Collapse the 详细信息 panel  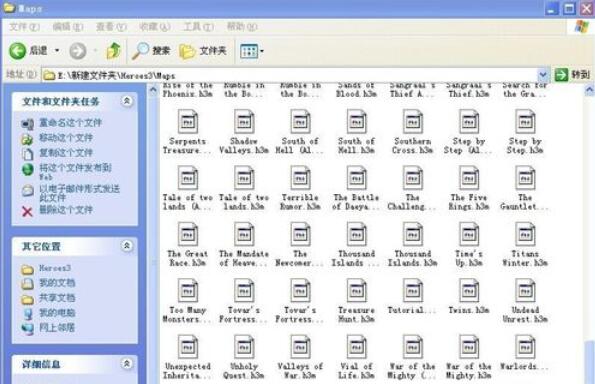tap(127, 364)
